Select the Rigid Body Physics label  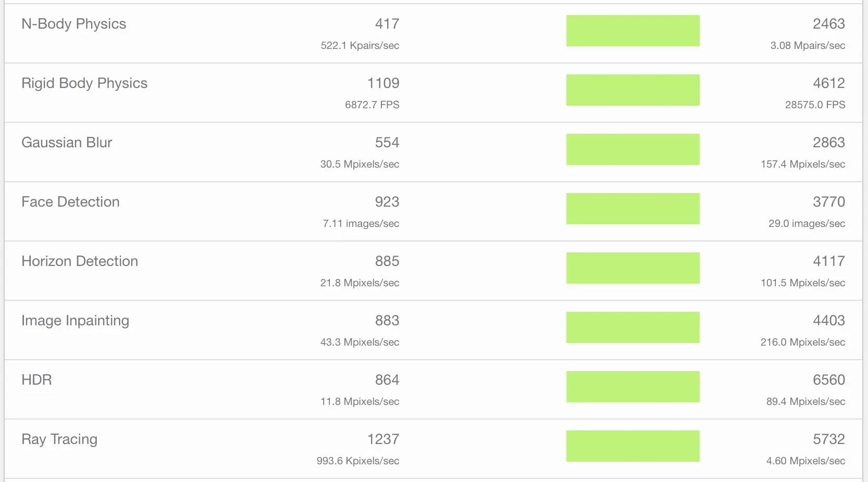coord(84,83)
